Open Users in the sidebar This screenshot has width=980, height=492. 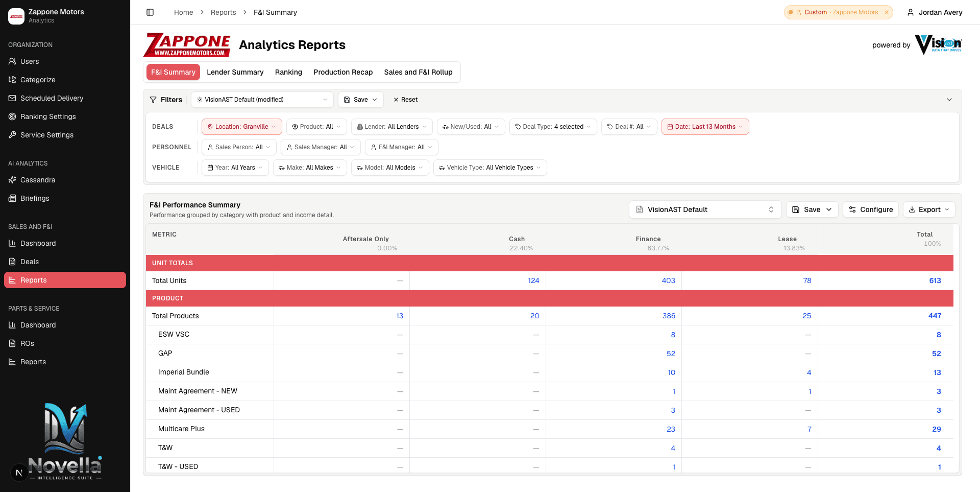(65, 61)
